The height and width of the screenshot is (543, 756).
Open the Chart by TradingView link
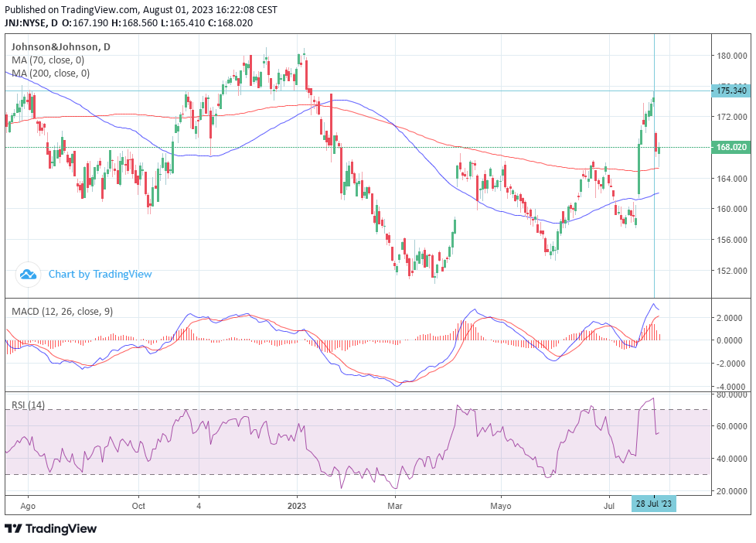[100, 274]
